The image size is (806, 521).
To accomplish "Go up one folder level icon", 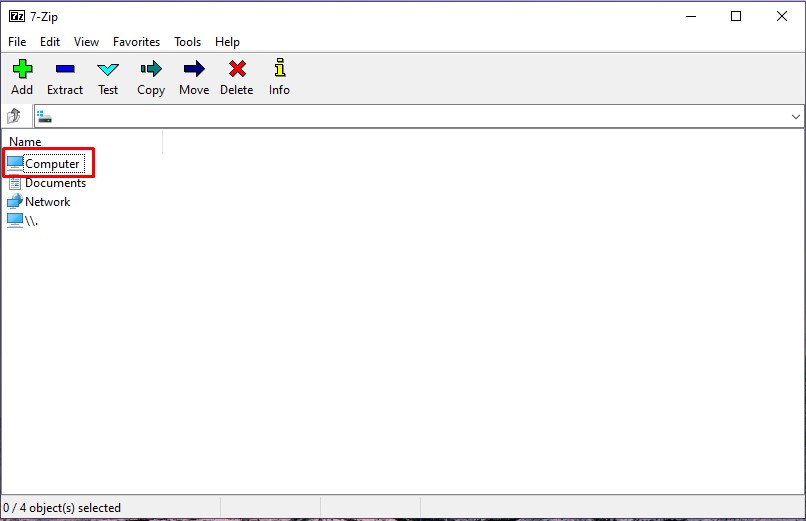I will pyautogui.click(x=14, y=117).
